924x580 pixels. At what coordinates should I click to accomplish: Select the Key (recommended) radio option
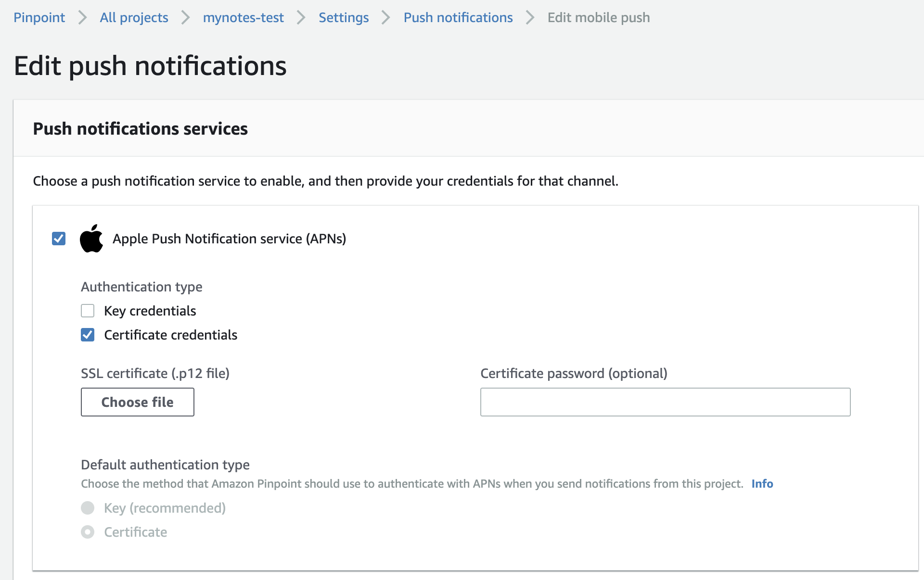coord(88,508)
